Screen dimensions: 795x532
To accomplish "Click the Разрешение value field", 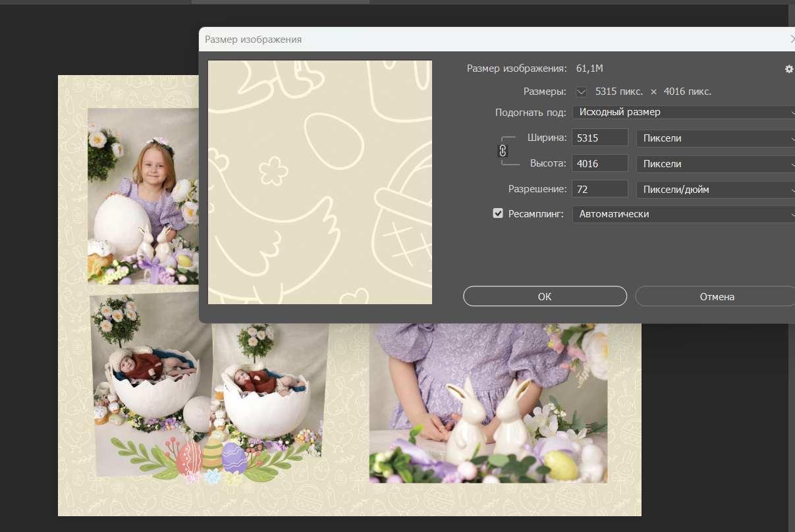I will (600, 190).
